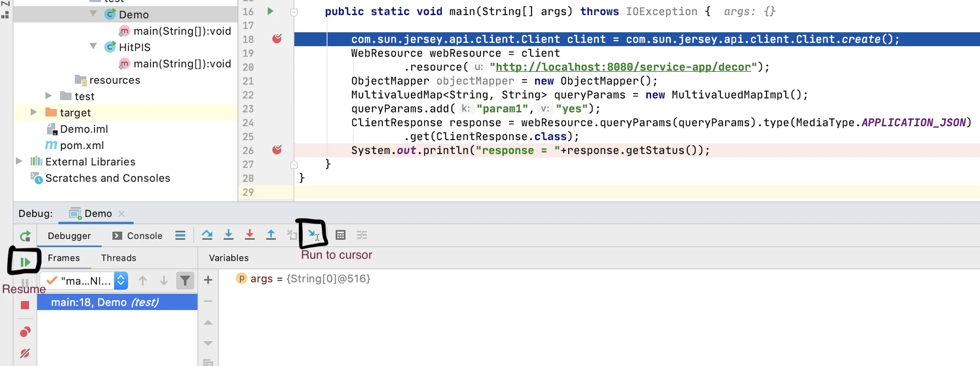Click the Resume Program icon
The width and height of the screenshot is (980, 366).
click(x=25, y=262)
